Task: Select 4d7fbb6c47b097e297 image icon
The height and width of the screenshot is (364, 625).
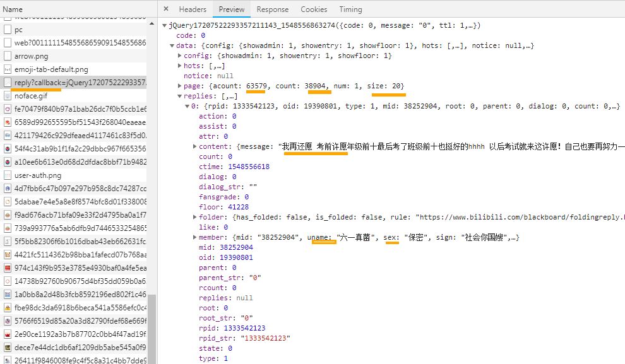Action: tap(7, 189)
